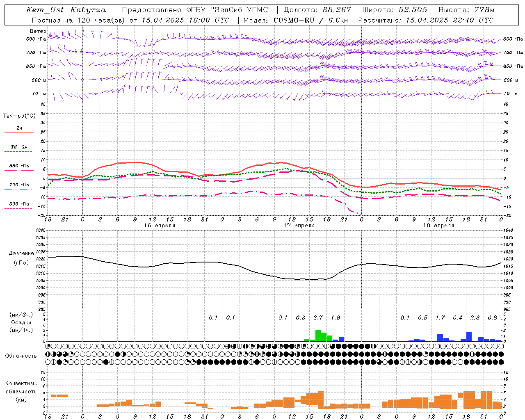This screenshot has height=420, width=525.
Task: Click the station title Kem_Ust-Kabyrza
Action: click(x=66, y=10)
